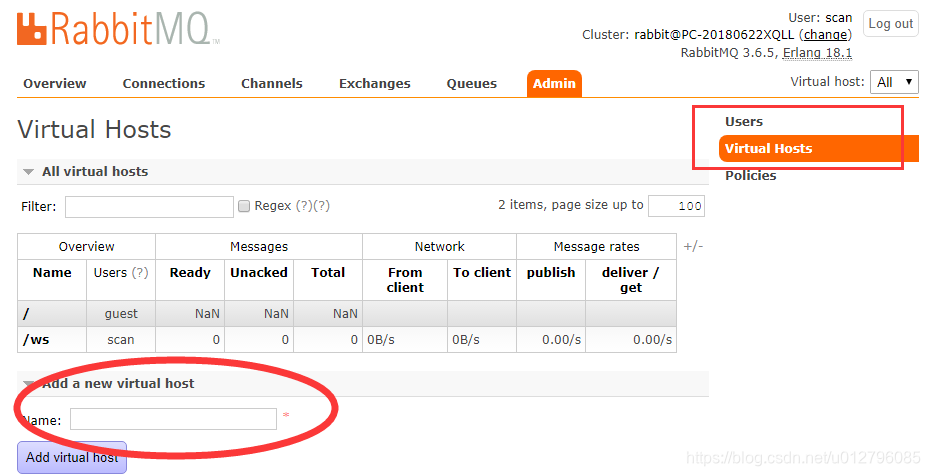Switch to the Queues tab
This screenshot has height=476, width=930.
coord(472,84)
